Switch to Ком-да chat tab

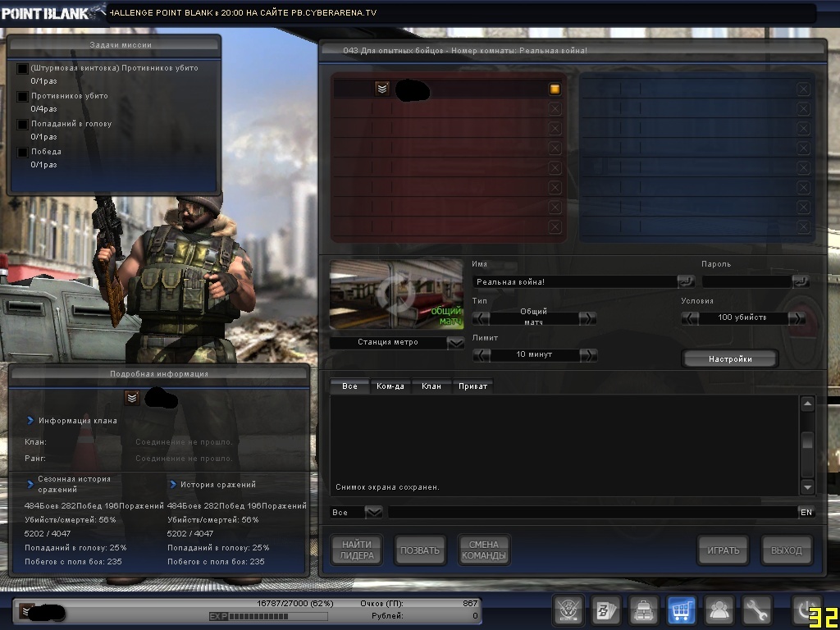(x=390, y=386)
